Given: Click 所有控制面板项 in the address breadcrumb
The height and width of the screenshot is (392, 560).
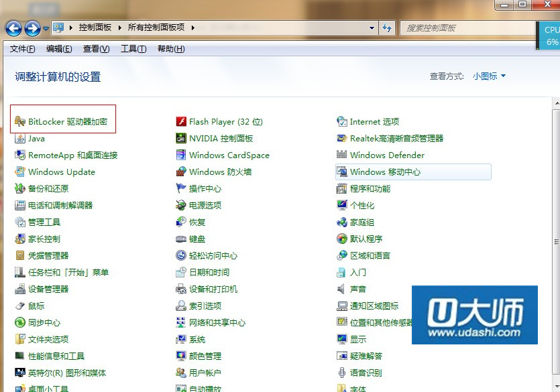Looking at the screenshot, I should [x=156, y=28].
